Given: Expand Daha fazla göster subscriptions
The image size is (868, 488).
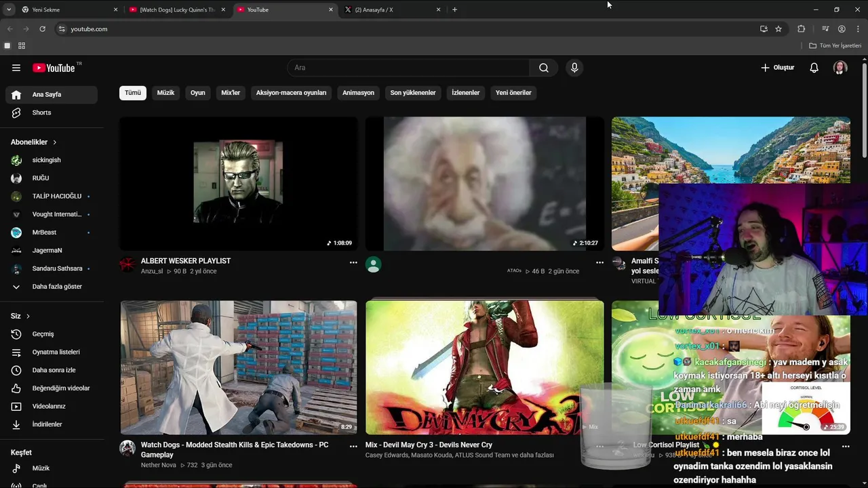Looking at the screenshot, I should (x=52, y=287).
